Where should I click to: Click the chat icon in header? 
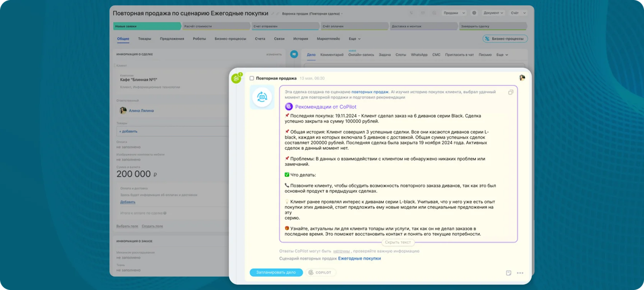tap(434, 12)
